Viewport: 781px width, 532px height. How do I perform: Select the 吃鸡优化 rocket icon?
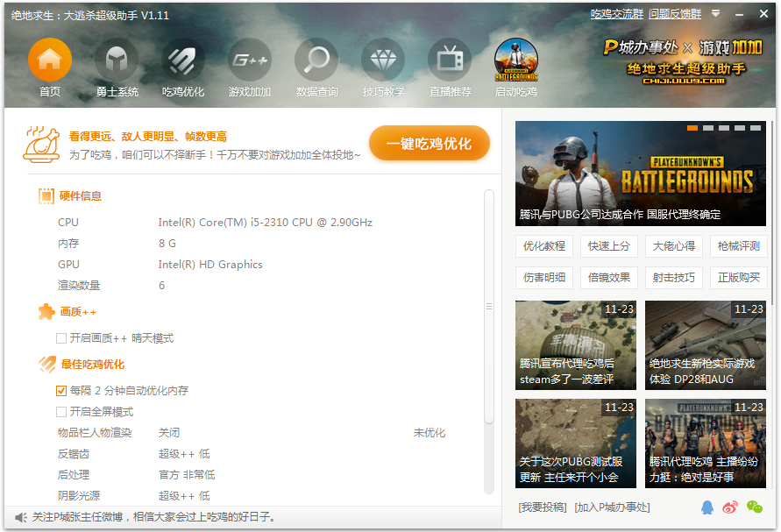[183, 60]
